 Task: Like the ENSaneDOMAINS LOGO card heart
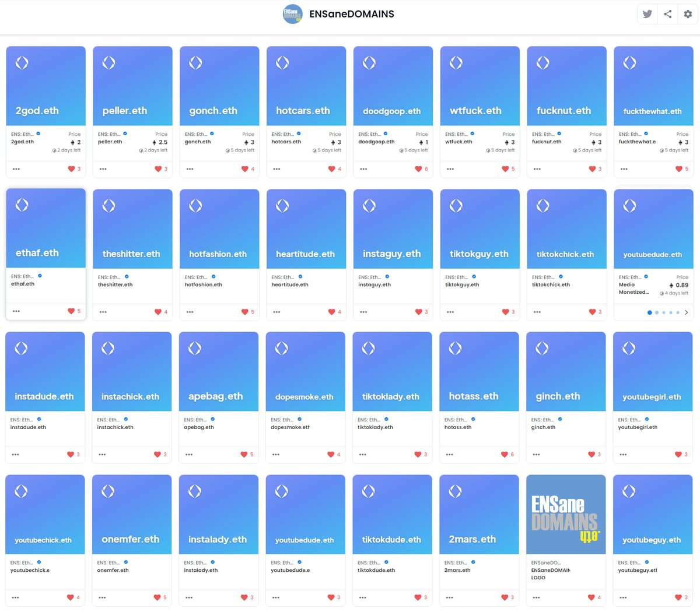[x=591, y=597]
